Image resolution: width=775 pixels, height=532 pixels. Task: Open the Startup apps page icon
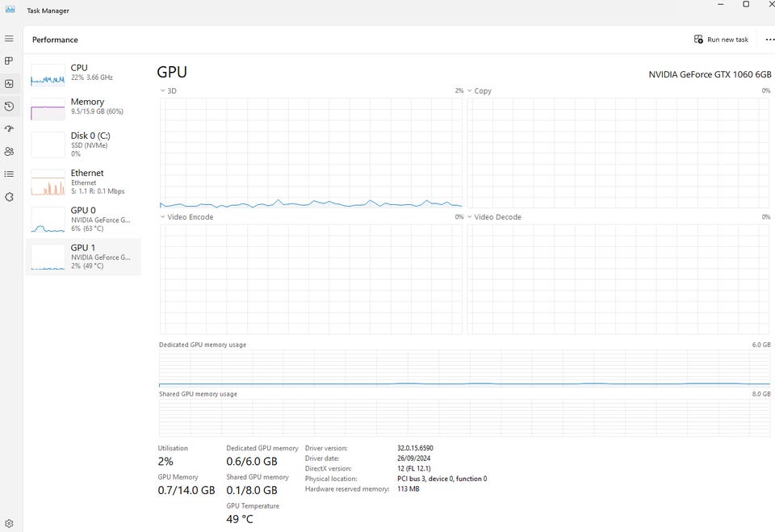point(9,129)
